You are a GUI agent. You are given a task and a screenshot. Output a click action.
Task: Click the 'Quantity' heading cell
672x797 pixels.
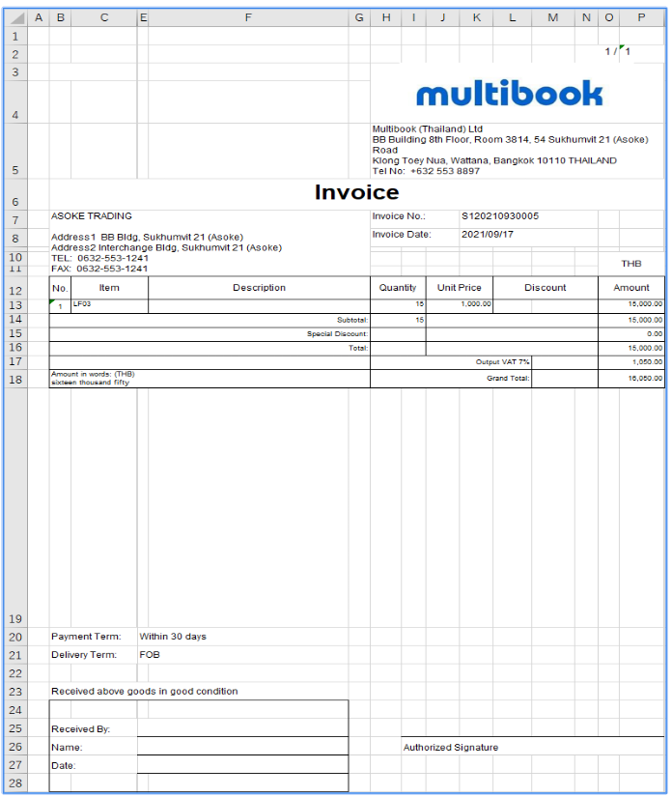[398, 288]
